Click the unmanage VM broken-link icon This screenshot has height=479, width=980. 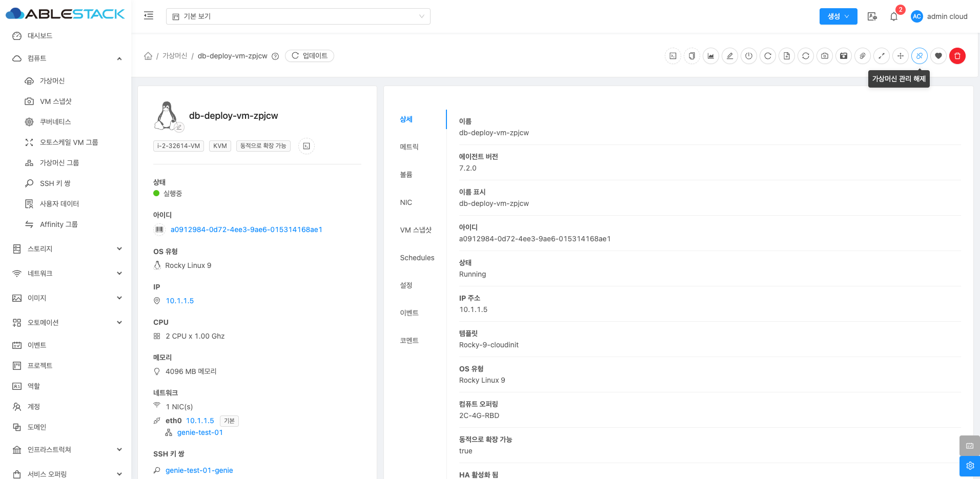click(x=920, y=56)
